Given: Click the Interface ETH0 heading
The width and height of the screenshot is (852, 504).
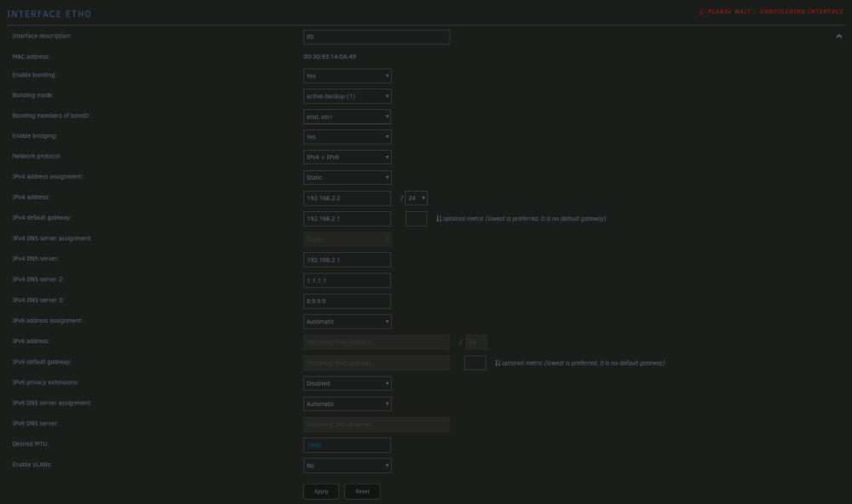Looking at the screenshot, I should 49,14.
